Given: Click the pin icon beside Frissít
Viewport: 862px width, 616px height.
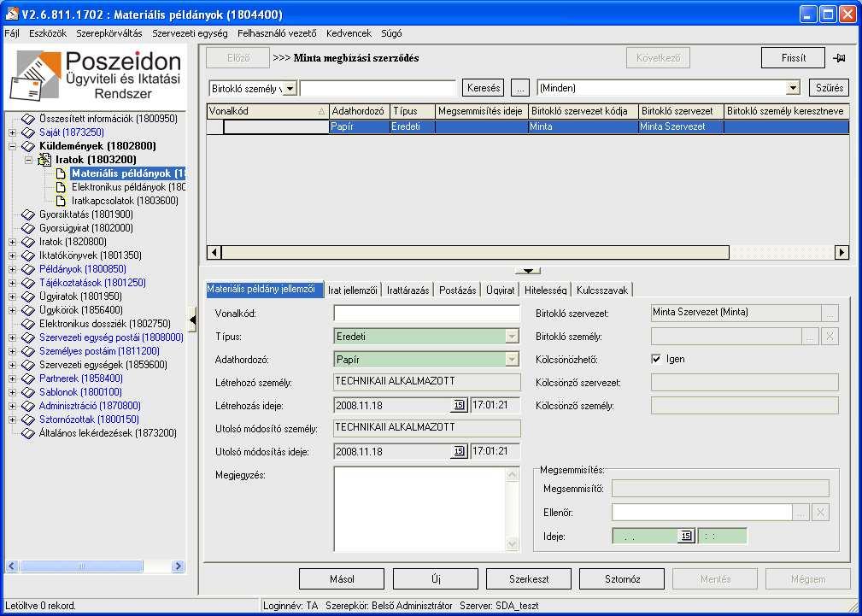Looking at the screenshot, I should tap(839, 58).
